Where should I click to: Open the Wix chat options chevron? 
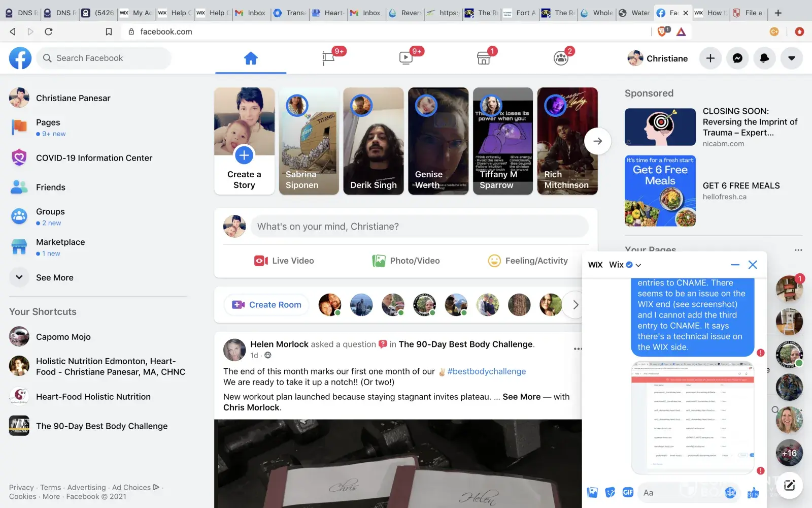(x=638, y=265)
